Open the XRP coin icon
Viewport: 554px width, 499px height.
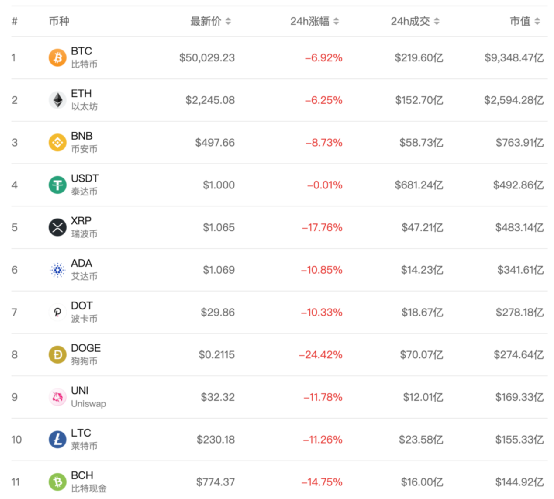click(x=58, y=227)
